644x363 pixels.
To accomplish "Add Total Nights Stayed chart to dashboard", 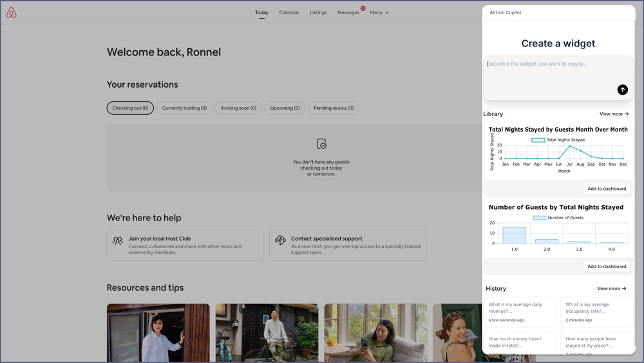I will (606, 189).
